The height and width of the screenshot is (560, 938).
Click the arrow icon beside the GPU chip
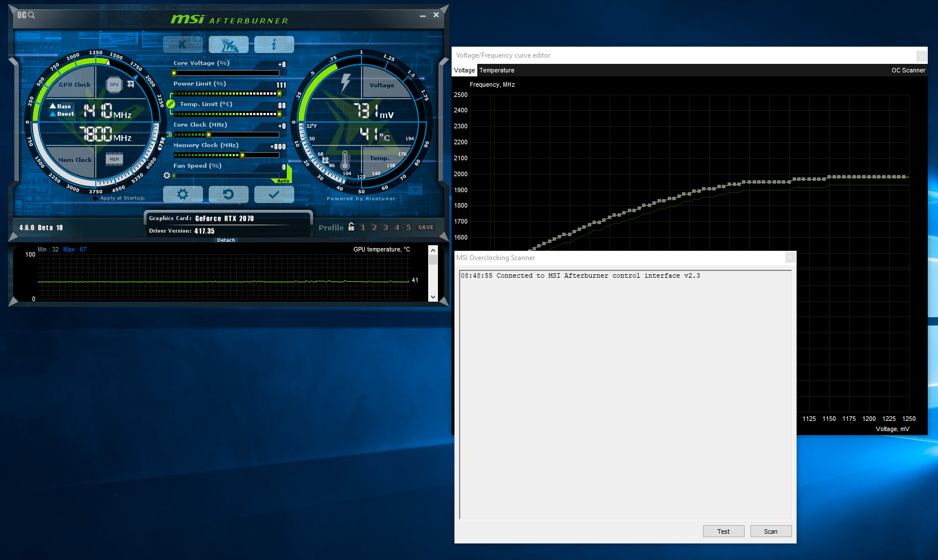(131, 84)
